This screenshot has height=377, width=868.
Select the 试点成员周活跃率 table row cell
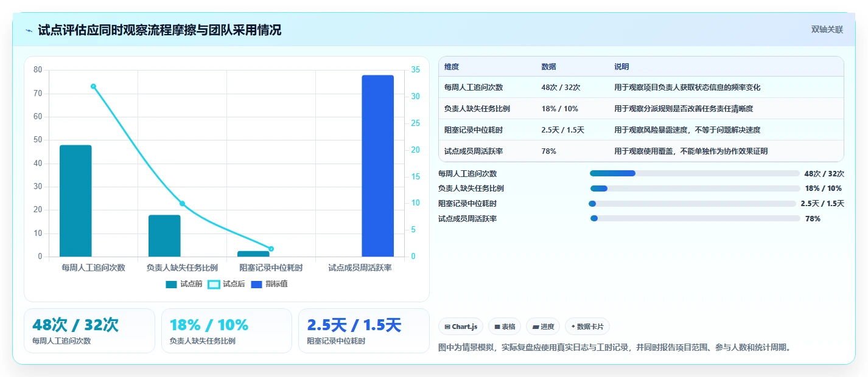(474, 151)
